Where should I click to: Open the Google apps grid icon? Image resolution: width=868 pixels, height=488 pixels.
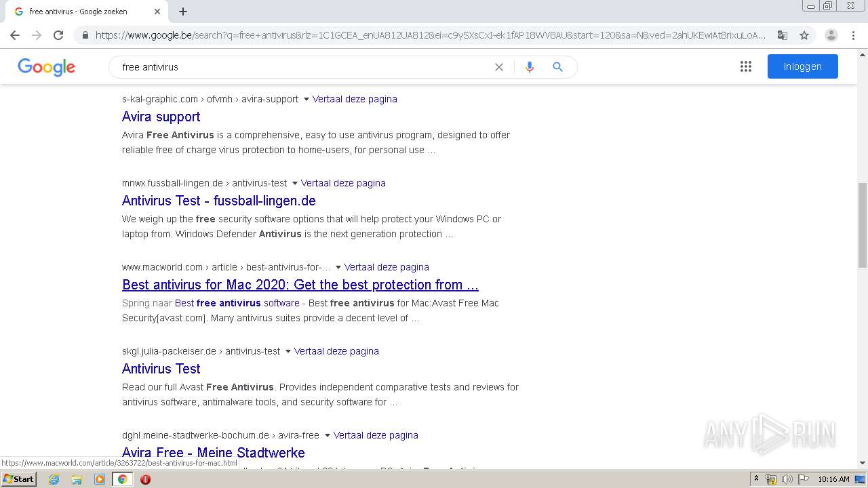pos(746,66)
